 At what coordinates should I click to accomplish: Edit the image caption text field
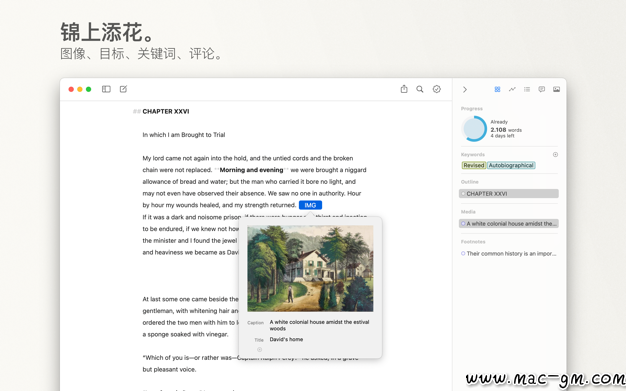coord(319,325)
